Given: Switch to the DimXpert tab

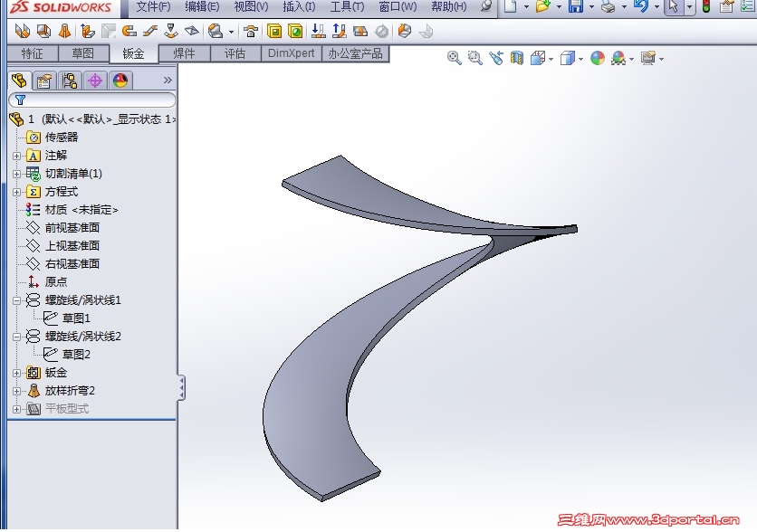Looking at the screenshot, I should tap(291, 53).
